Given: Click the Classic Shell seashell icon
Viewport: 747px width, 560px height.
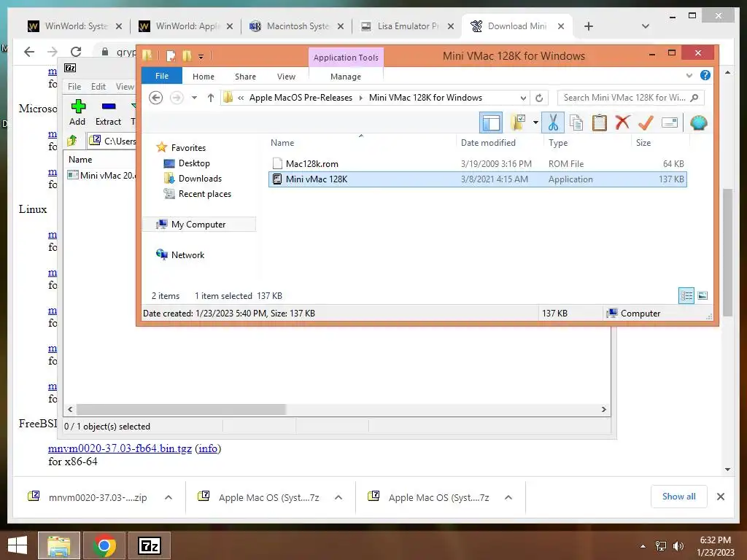Looking at the screenshot, I should point(698,122).
